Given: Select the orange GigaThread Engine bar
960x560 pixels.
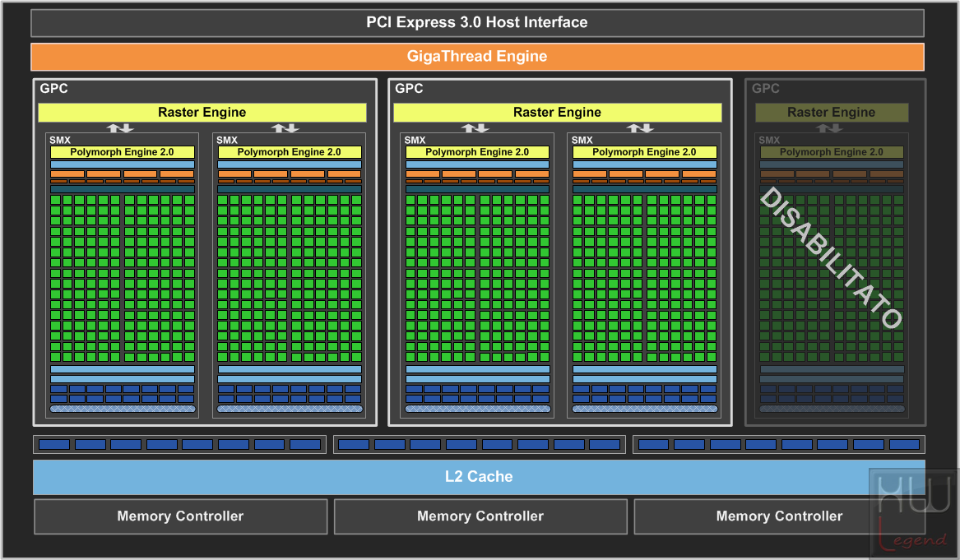Looking at the screenshot, I should (477, 56).
